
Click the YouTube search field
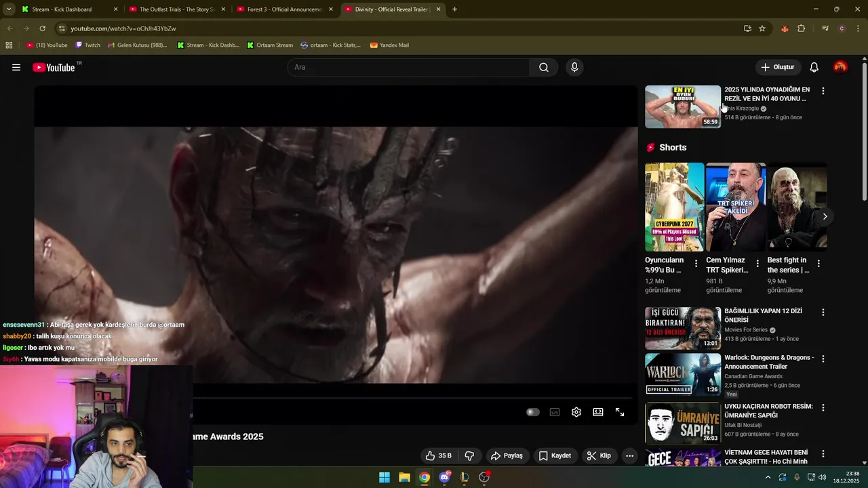pos(408,67)
